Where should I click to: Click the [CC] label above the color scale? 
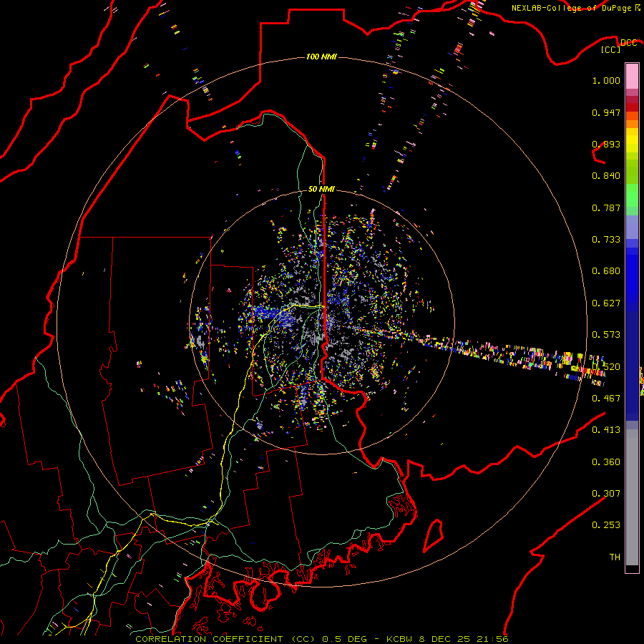[610, 49]
